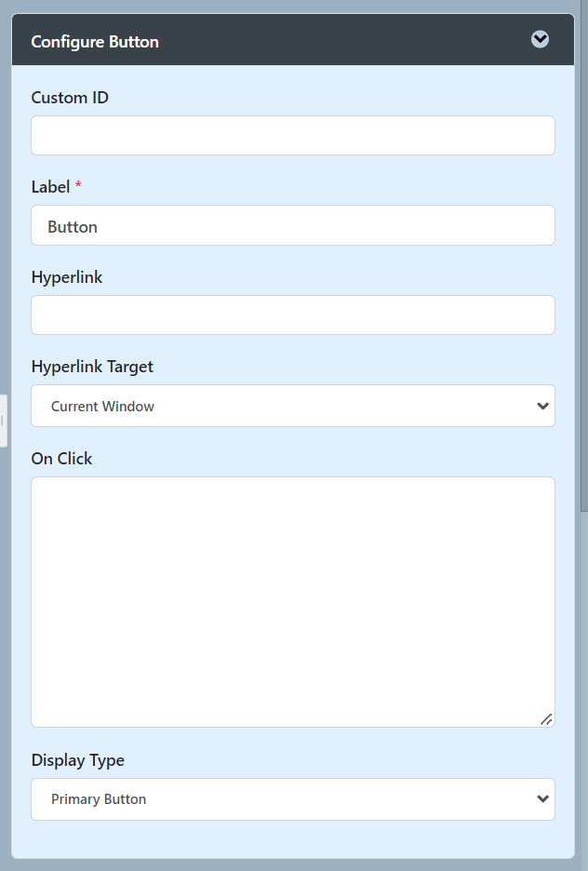Click the Hyperlink Target caption

pos(92,367)
